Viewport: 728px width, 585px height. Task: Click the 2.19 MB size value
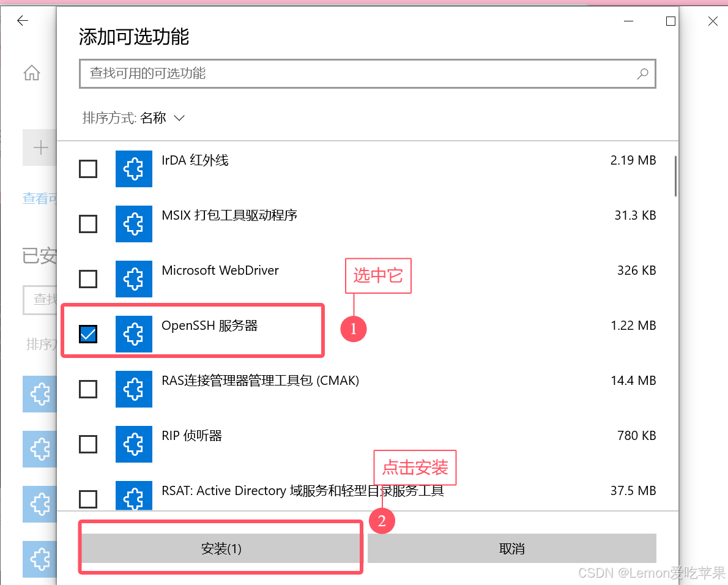[633, 160]
